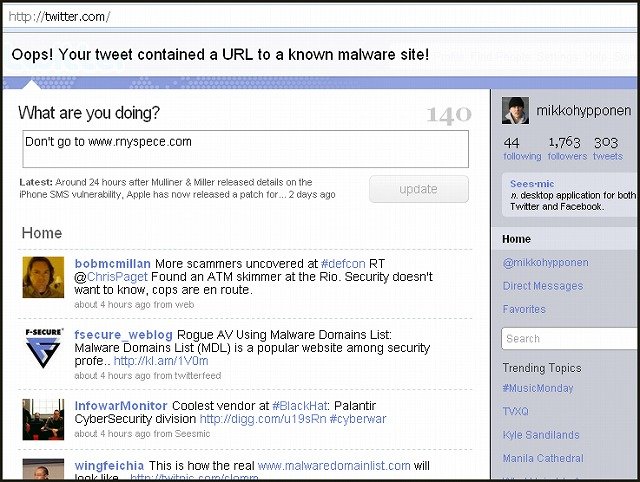Open TVXQ trending topic
Image resolution: width=640 pixels, height=482 pixels.
tap(516, 411)
